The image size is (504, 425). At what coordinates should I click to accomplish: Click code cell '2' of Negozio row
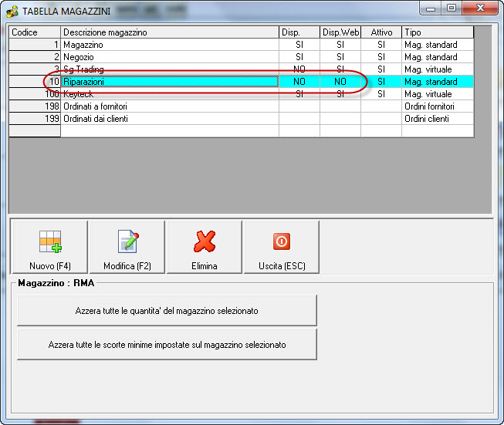coord(35,57)
